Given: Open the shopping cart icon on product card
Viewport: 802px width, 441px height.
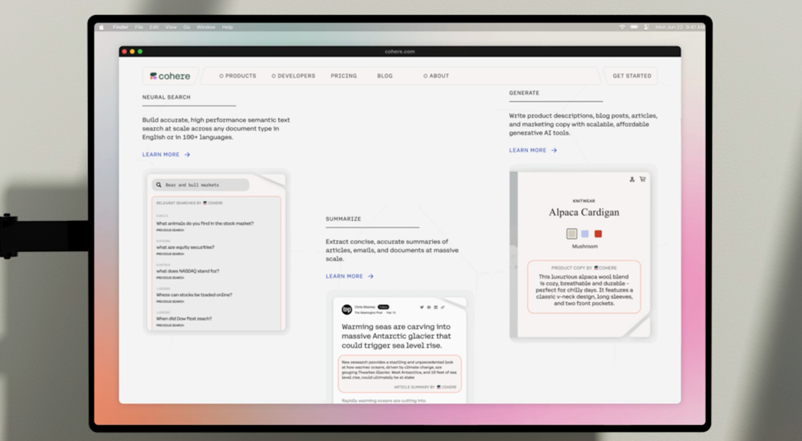Looking at the screenshot, I should click(642, 180).
